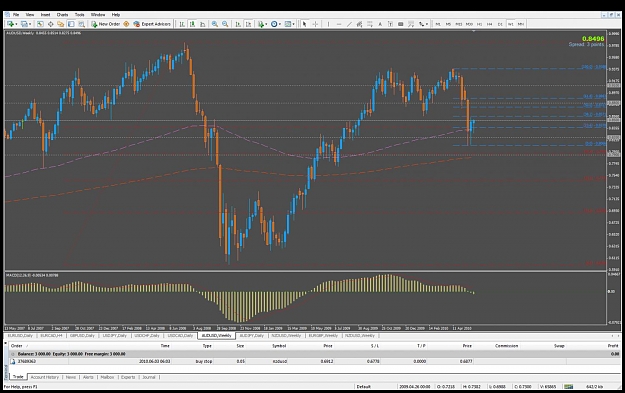Switch to MN monthly timeframe
625x393 pixels.
click(x=521, y=24)
